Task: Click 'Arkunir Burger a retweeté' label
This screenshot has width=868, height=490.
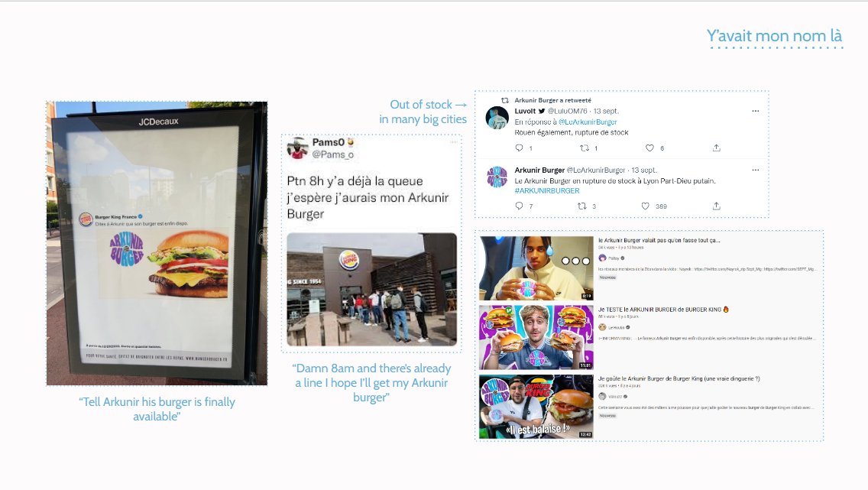Action: pyautogui.click(x=552, y=100)
